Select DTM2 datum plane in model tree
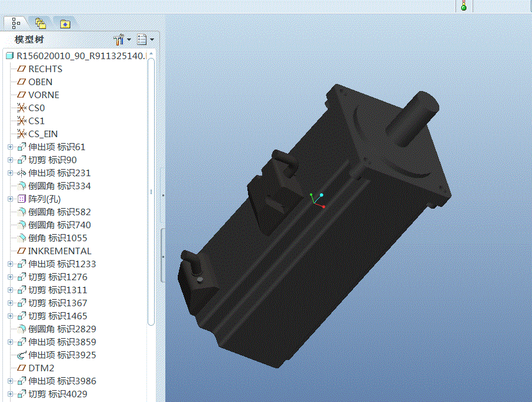The image size is (532, 402). [41, 368]
